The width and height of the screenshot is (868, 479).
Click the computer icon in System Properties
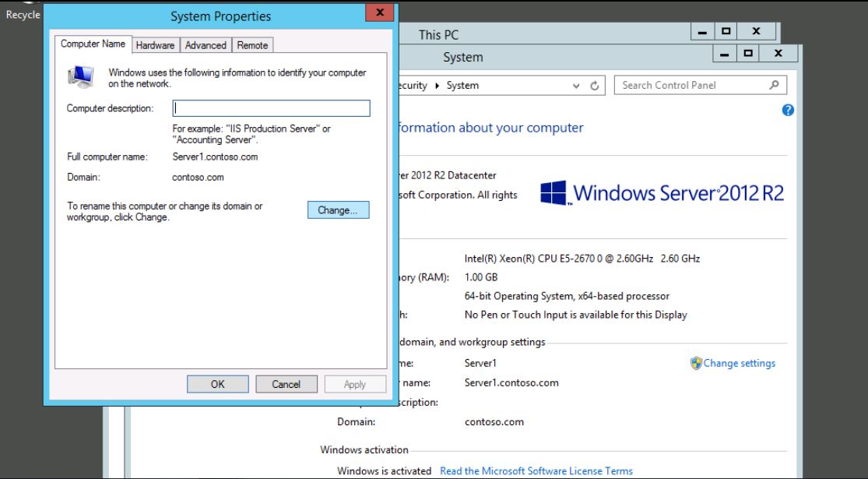(x=80, y=76)
